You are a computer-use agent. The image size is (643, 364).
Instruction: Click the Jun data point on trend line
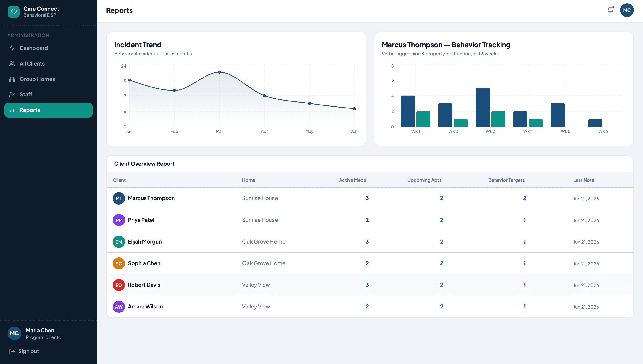coord(354,109)
